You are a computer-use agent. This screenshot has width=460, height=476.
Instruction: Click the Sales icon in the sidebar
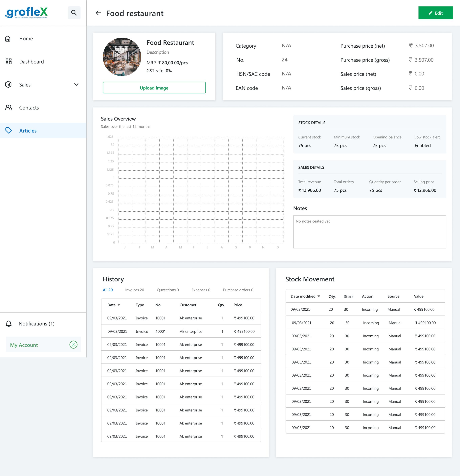tap(8, 84)
